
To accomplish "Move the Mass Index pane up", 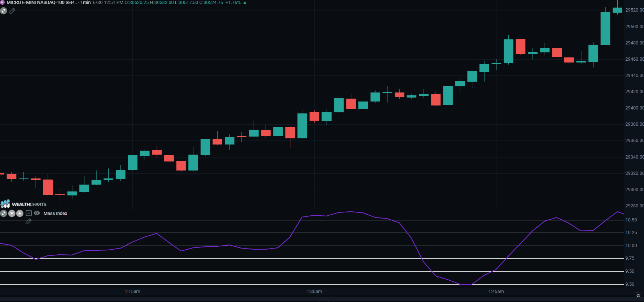I will coord(20,213).
